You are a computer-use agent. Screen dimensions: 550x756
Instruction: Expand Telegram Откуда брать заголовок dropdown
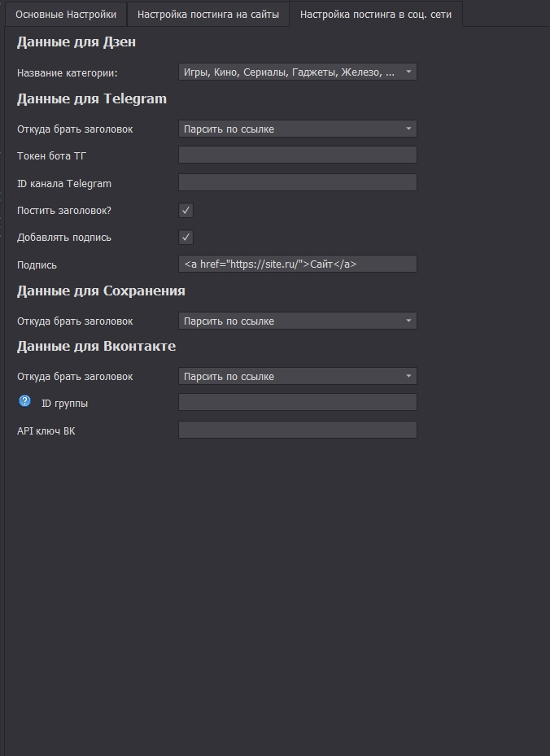pos(297,129)
